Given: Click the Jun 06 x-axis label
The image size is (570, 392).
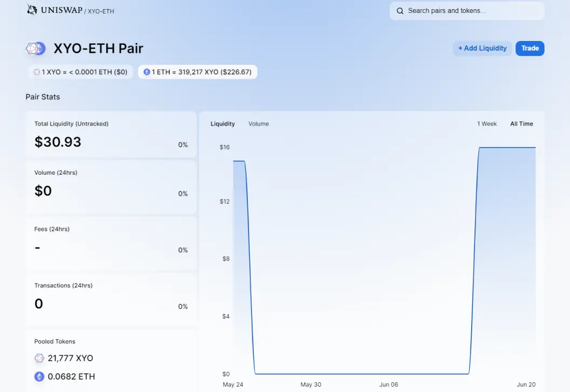Looking at the screenshot, I should (x=389, y=384).
